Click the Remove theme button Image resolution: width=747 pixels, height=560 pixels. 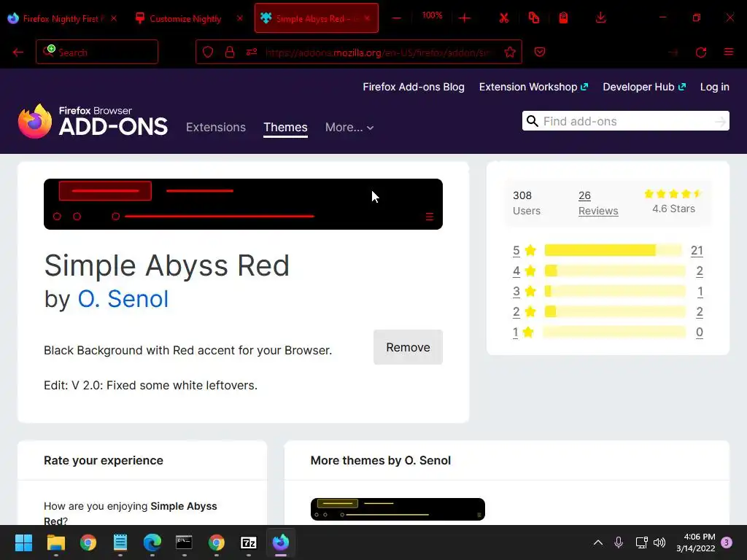point(408,347)
